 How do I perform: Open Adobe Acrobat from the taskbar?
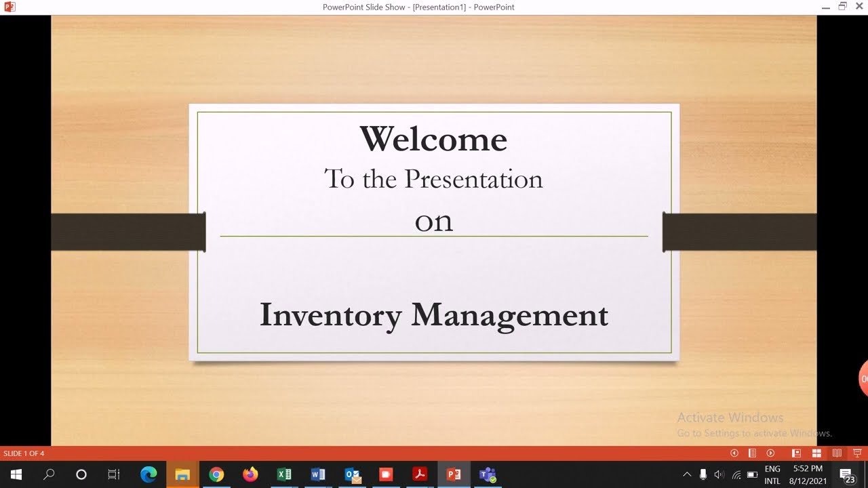point(420,474)
